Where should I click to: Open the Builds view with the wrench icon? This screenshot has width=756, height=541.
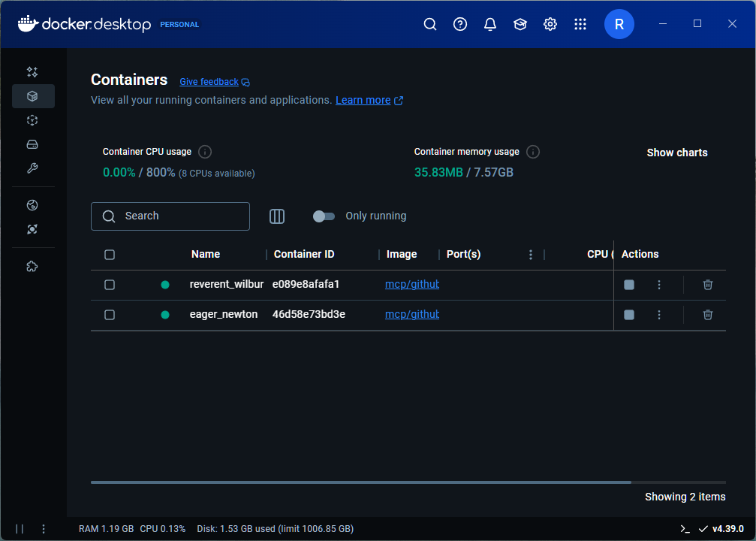tap(32, 168)
